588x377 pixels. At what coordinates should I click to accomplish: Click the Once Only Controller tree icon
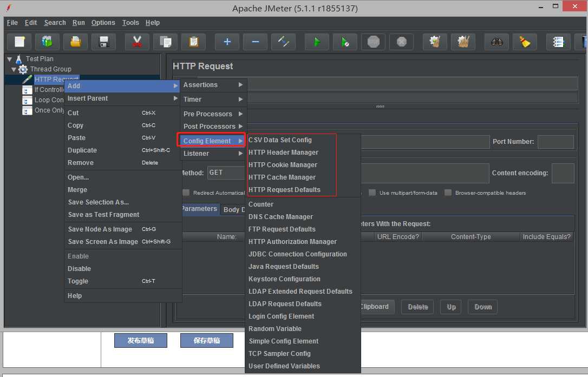(x=28, y=110)
